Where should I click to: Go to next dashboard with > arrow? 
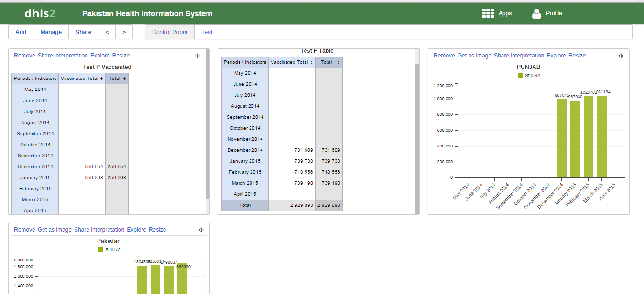pos(124,32)
